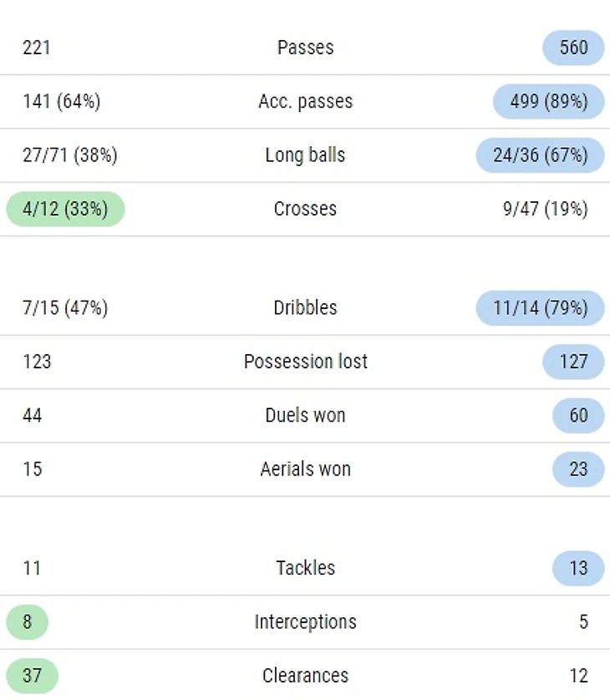Click the blue 127 possession lost badge
Image resolution: width=610 pixels, height=700 pixels.
pyautogui.click(x=573, y=362)
